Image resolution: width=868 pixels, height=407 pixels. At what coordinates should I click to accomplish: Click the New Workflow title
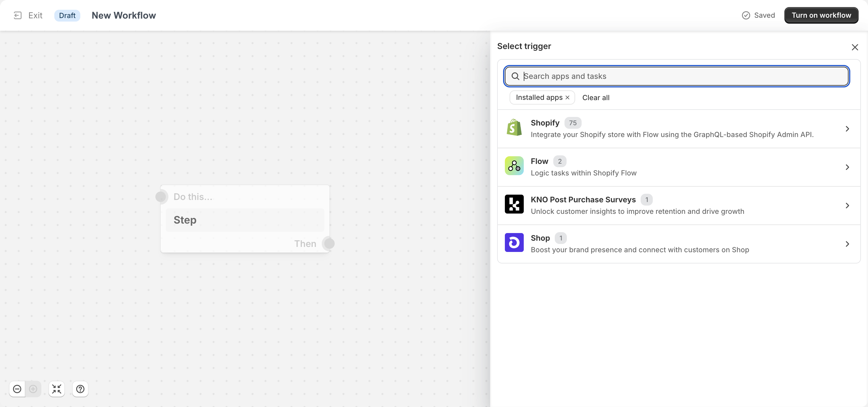[124, 16]
